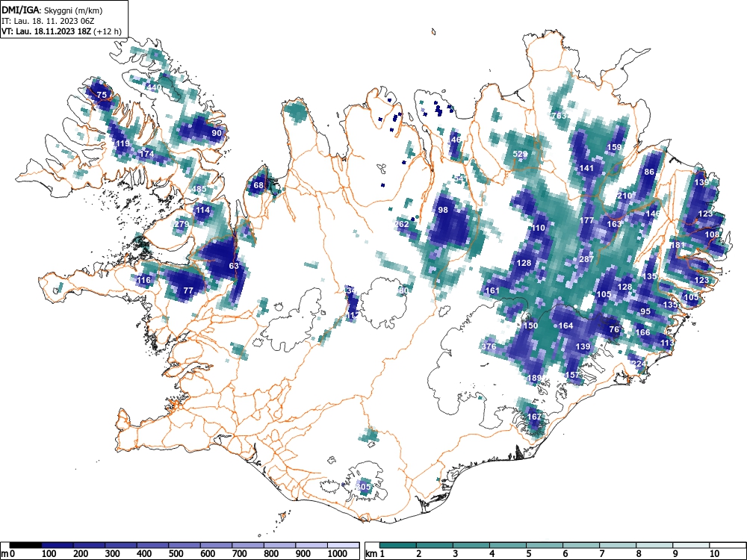Click the visibility value 75 in the Westfjords
747x560 pixels.
(102, 96)
